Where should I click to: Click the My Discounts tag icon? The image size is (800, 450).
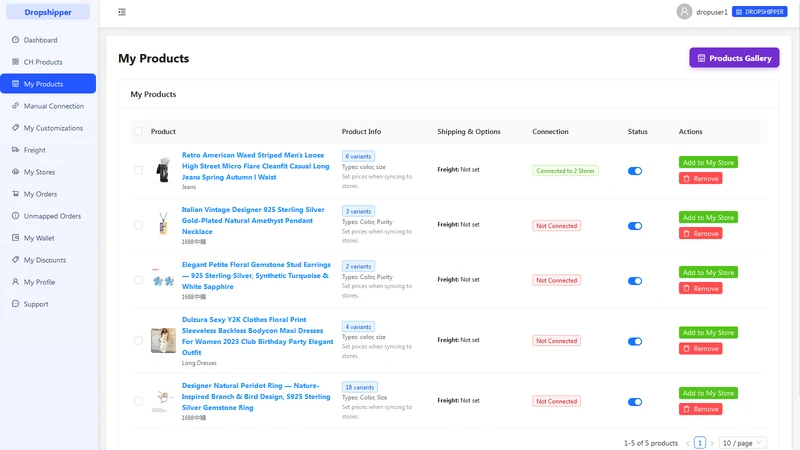15,260
